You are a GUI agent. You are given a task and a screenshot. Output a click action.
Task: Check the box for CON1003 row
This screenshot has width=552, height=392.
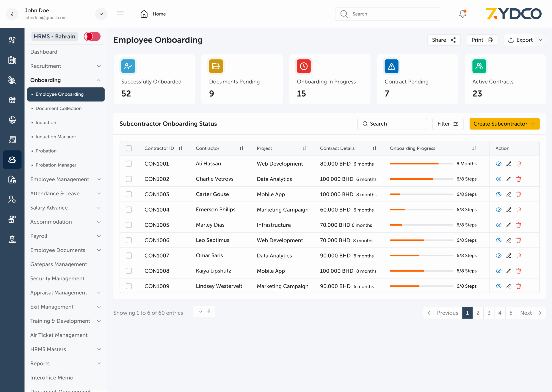[x=129, y=194]
